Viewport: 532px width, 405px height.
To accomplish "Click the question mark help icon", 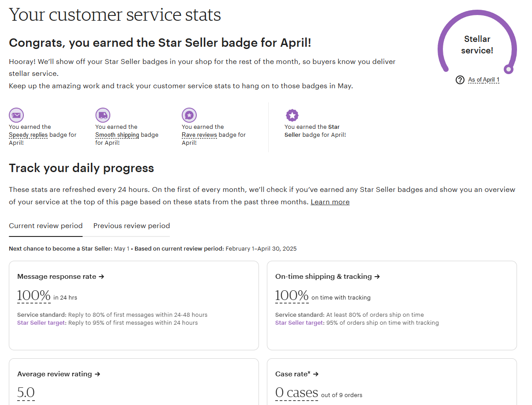I will coord(460,80).
